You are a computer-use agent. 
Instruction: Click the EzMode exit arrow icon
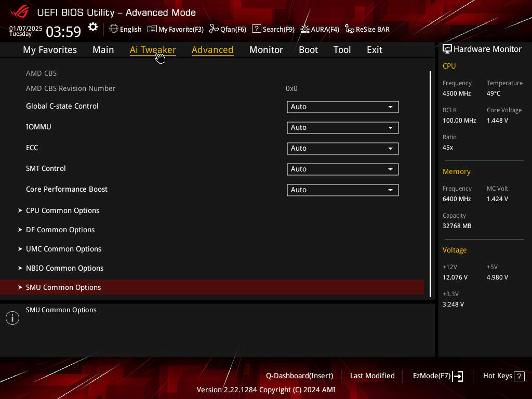point(458,376)
